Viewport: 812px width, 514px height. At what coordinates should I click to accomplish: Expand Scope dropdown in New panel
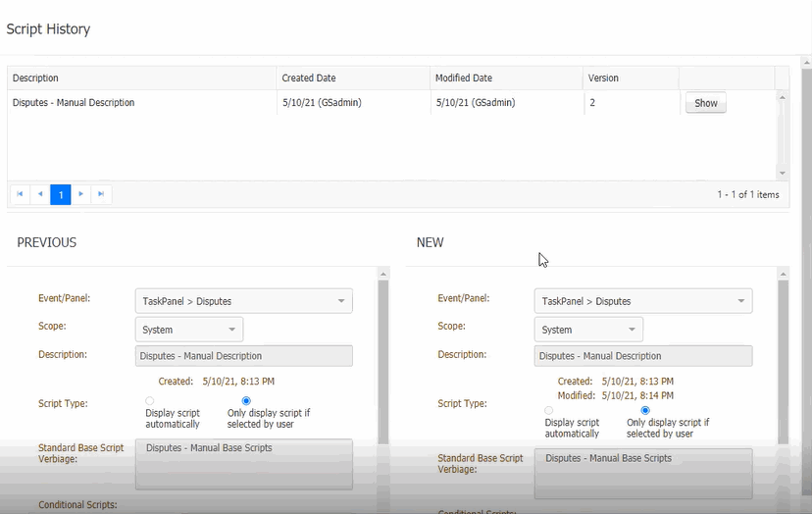pos(588,330)
